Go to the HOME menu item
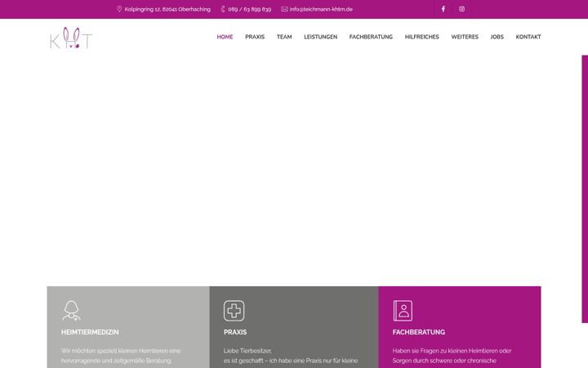588x368 pixels. coord(225,37)
